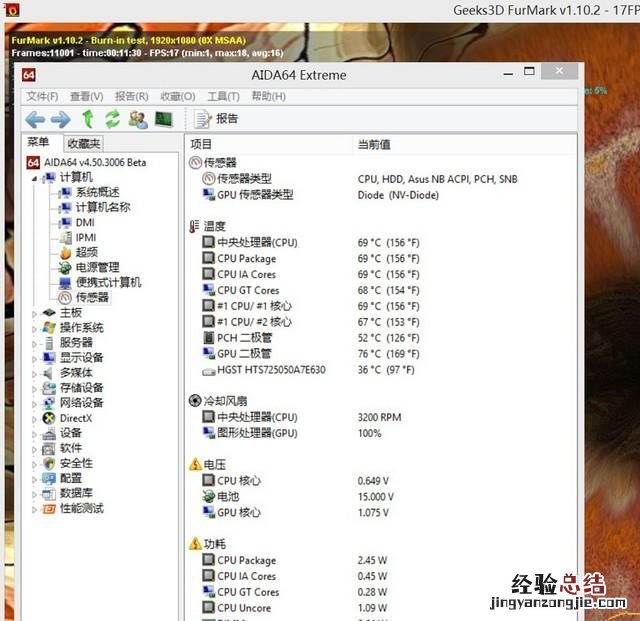Viewport: 640px width, 621px height.
Task: Click the two-person users toolbar icon
Action: (x=138, y=119)
